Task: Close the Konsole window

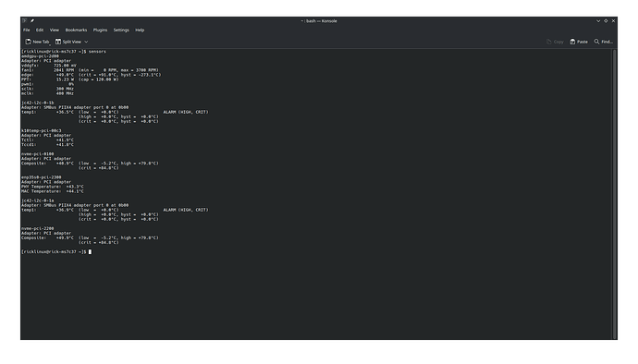Action: [x=613, y=21]
